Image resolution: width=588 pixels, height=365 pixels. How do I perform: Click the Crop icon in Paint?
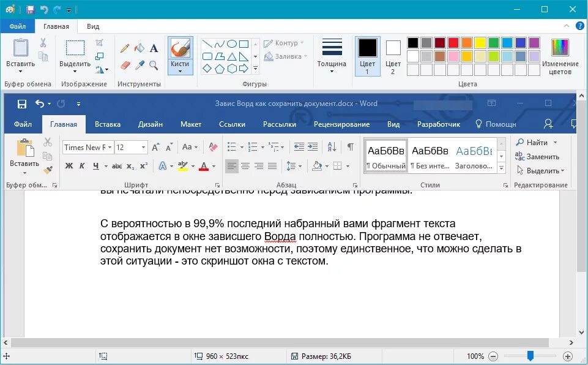(x=99, y=42)
